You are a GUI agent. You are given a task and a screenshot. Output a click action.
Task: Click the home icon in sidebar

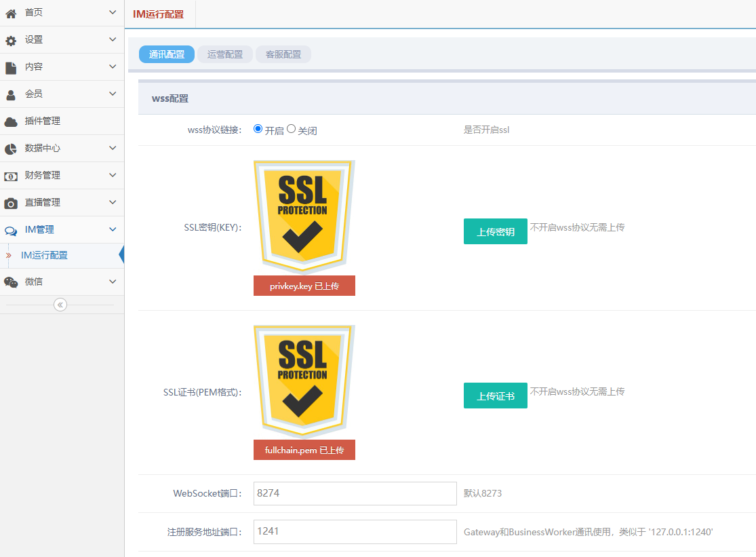point(11,13)
